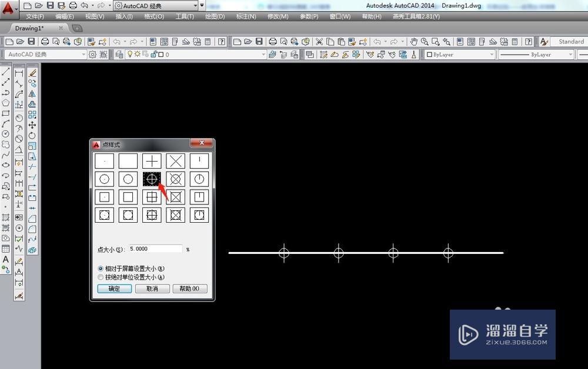Open Layer Properties Manager icon
This screenshot has width=588, height=369.
119,55
